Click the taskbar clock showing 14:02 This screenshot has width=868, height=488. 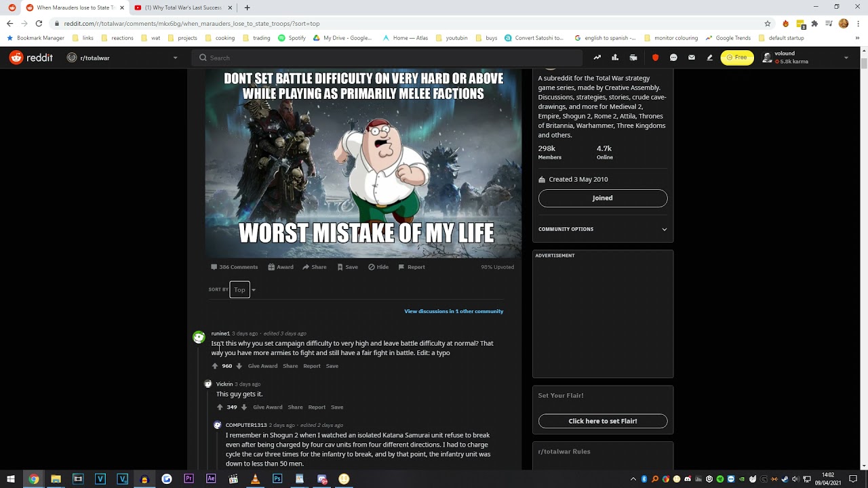828,479
